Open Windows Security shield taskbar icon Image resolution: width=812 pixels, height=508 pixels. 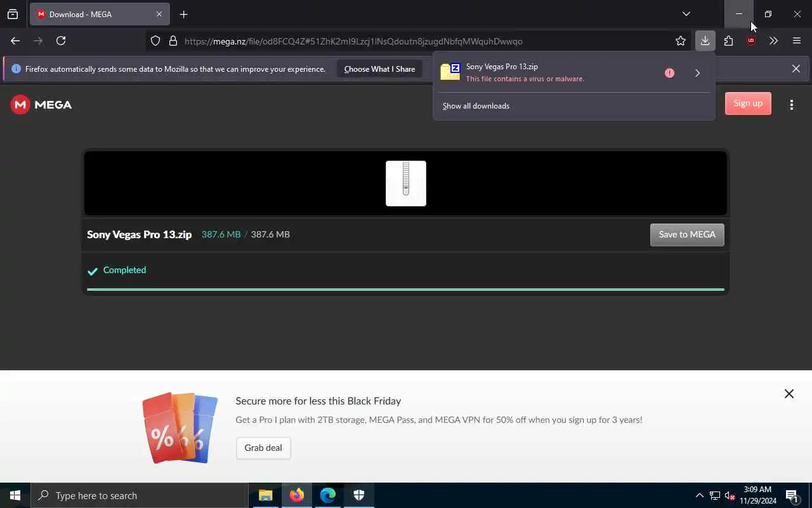pos(359,495)
